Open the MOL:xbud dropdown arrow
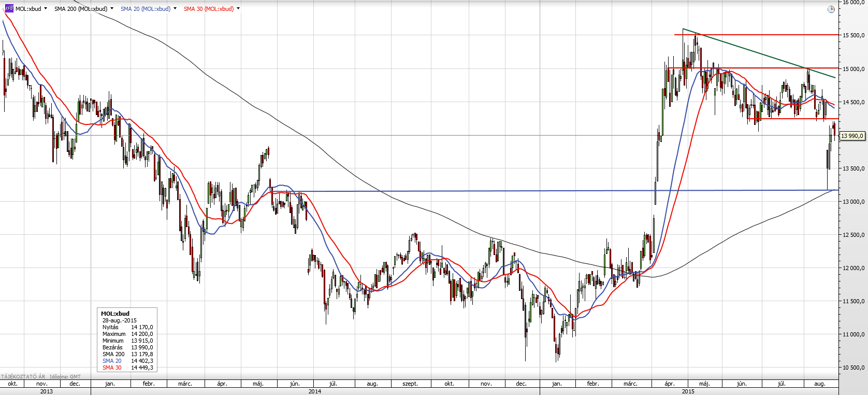This screenshot has width=868, height=395. click(46, 9)
